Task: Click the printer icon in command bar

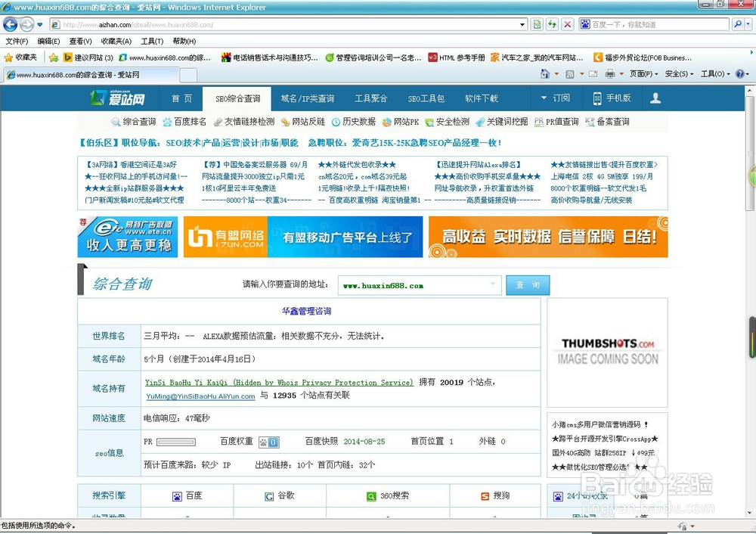Action: point(610,74)
